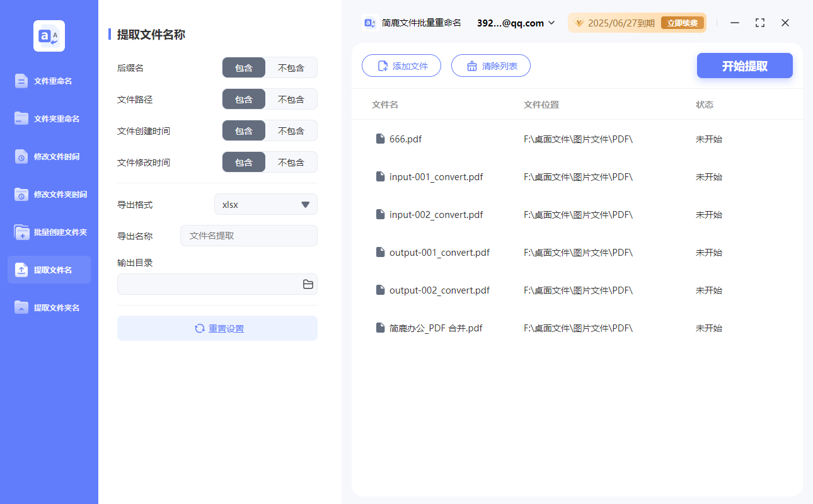The height and width of the screenshot is (504, 813).
Task: Click 立即续费 to renew subscription
Action: coord(682,22)
